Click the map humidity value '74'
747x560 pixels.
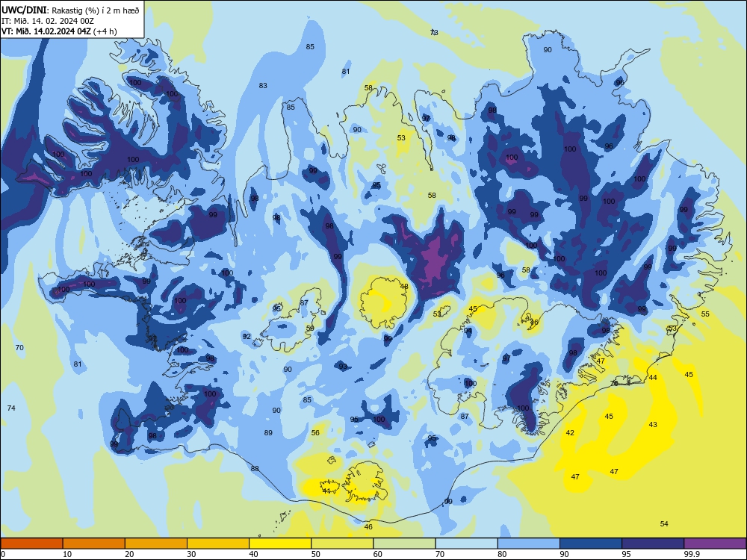click(x=11, y=408)
